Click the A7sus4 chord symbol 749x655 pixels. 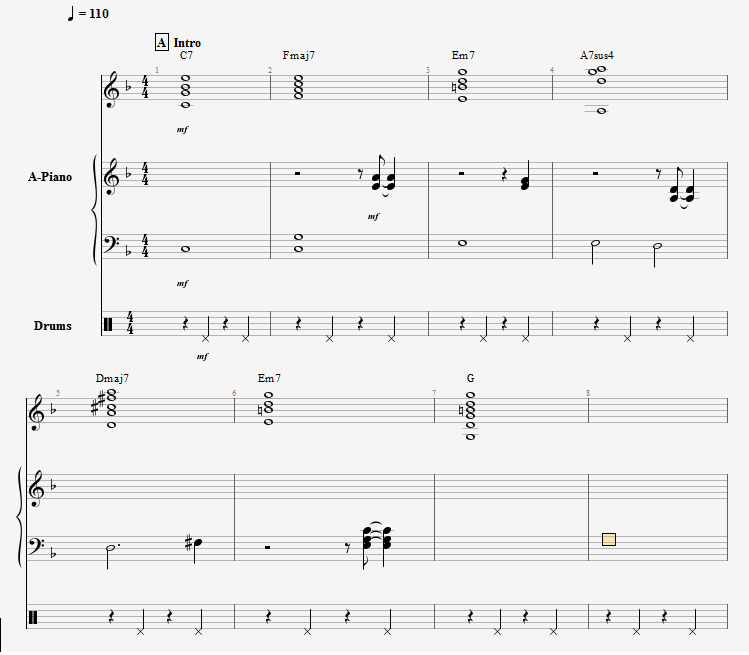pyautogui.click(x=597, y=55)
